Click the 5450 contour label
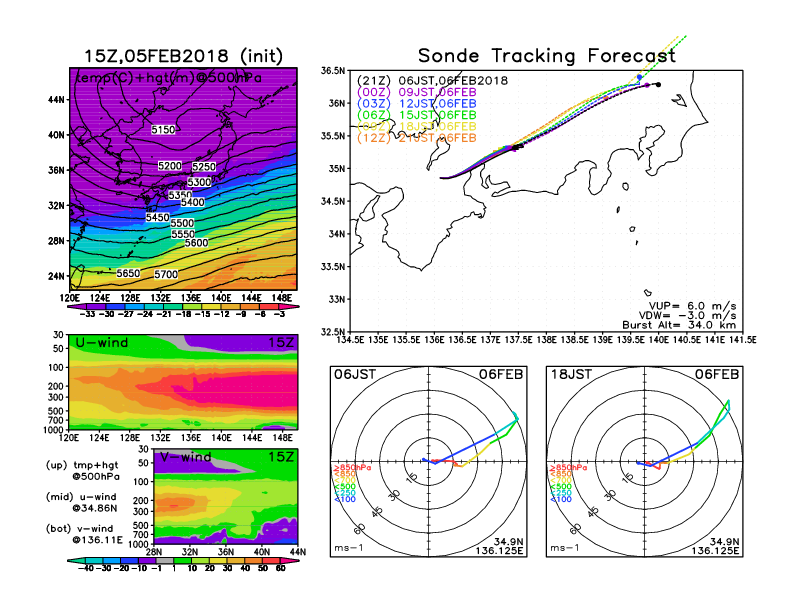 pos(158,218)
